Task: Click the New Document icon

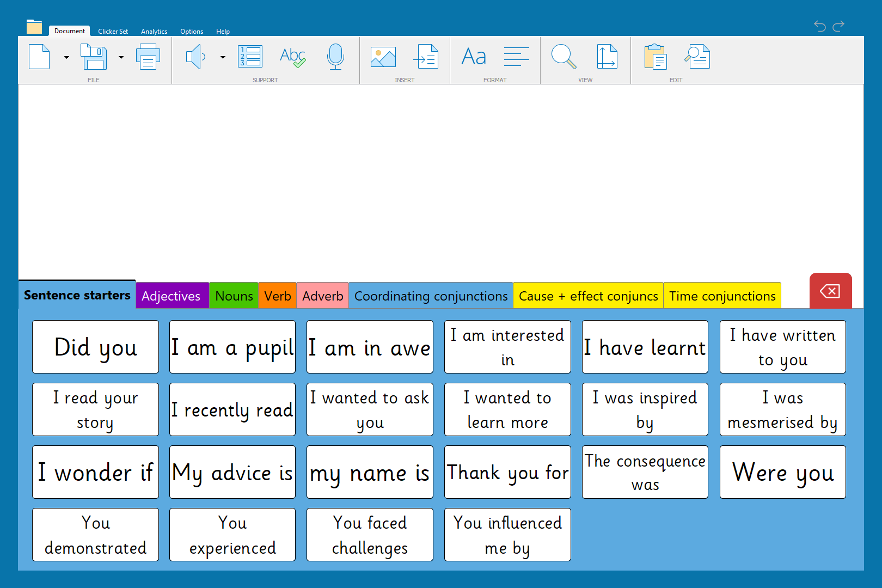Action: [39, 57]
